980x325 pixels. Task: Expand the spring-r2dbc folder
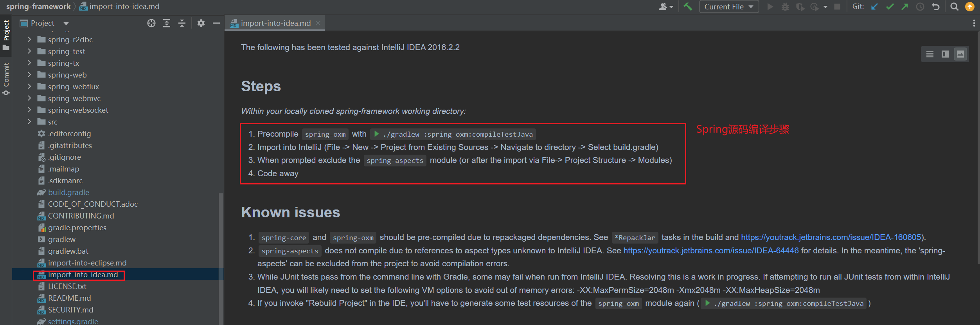point(29,39)
